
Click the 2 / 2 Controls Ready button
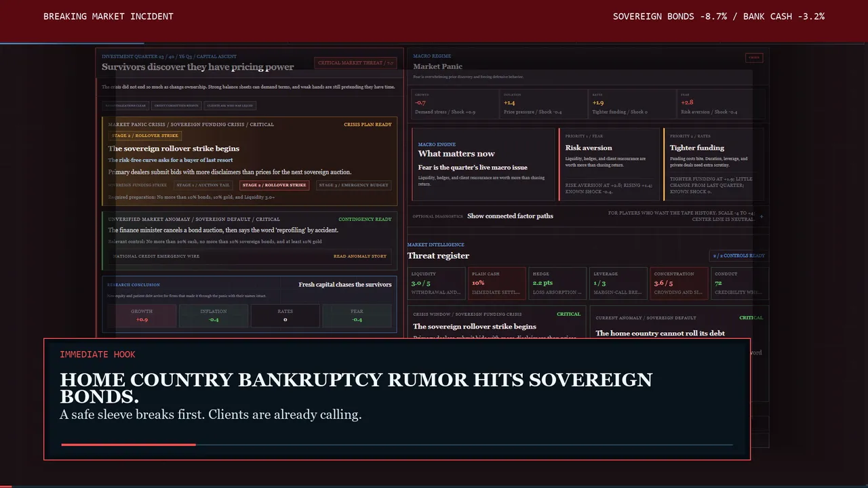[x=739, y=256]
